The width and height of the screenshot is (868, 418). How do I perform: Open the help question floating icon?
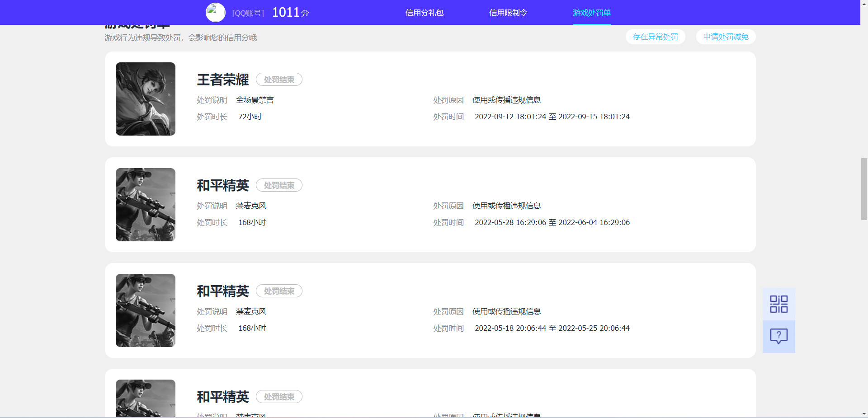[x=778, y=337]
